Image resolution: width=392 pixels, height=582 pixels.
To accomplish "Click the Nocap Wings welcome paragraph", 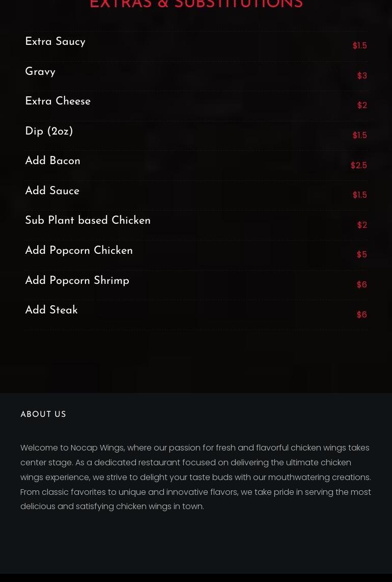I will (x=196, y=477).
